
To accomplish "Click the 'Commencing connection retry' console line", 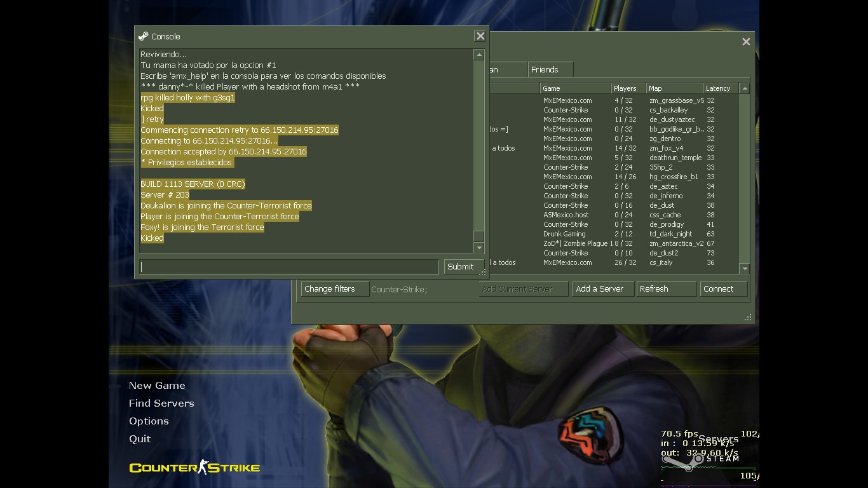I will click(x=240, y=130).
